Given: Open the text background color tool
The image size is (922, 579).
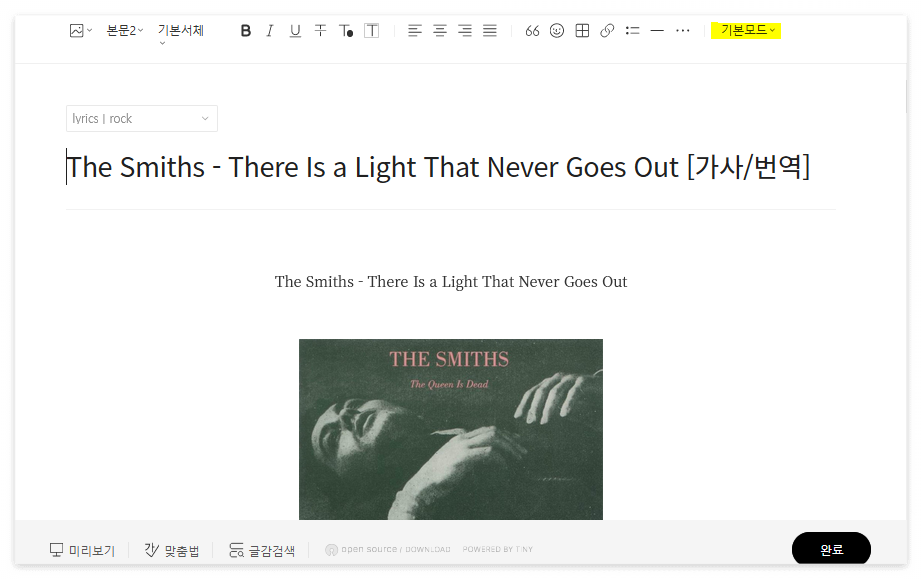Looking at the screenshot, I should (x=372, y=31).
